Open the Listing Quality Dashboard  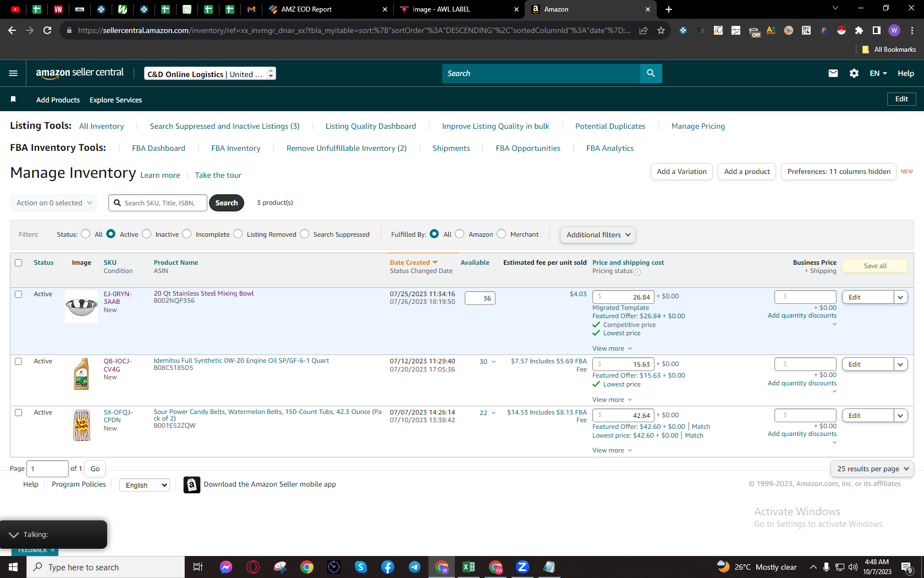pos(371,126)
